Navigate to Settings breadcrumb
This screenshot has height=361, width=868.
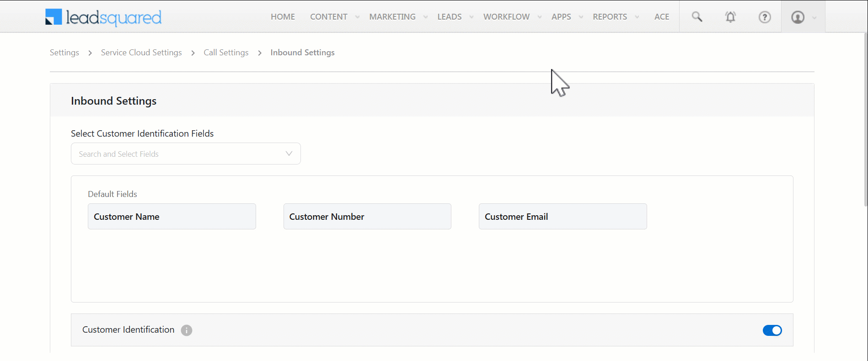[x=64, y=53]
